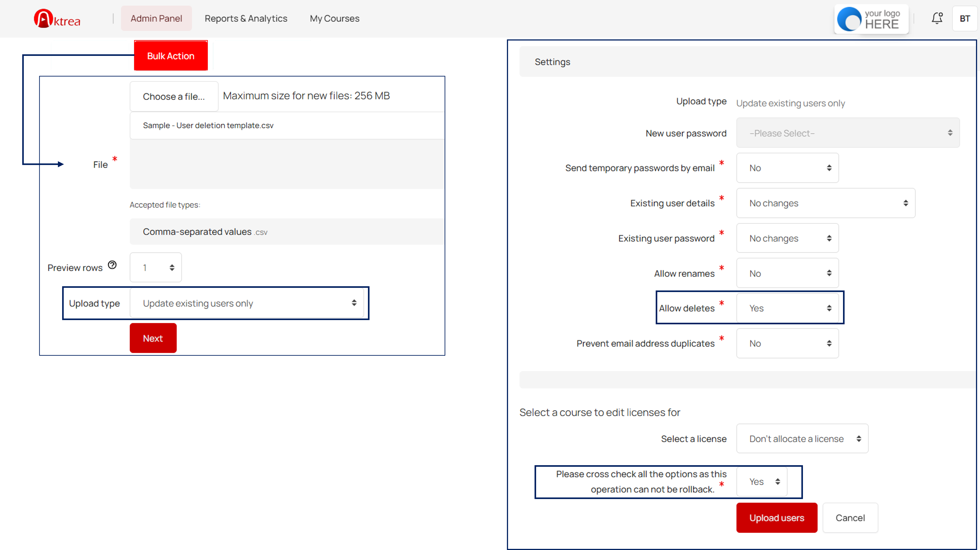
Task: Click the red Next button
Action: tap(153, 338)
